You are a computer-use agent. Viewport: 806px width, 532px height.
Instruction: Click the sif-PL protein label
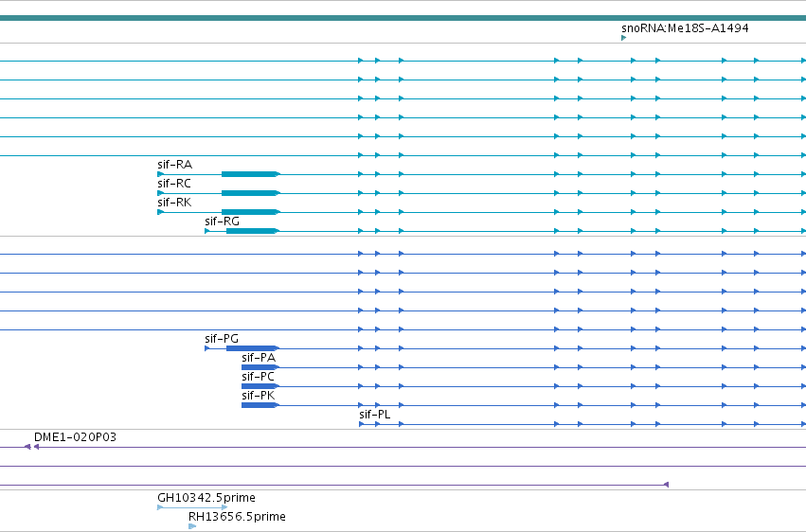point(375,415)
